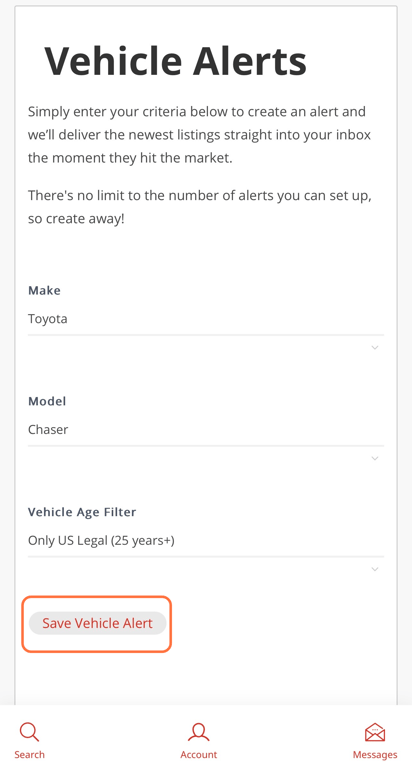
Task: Switch to the Messages tab label
Action: pyautogui.click(x=375, y=754)
